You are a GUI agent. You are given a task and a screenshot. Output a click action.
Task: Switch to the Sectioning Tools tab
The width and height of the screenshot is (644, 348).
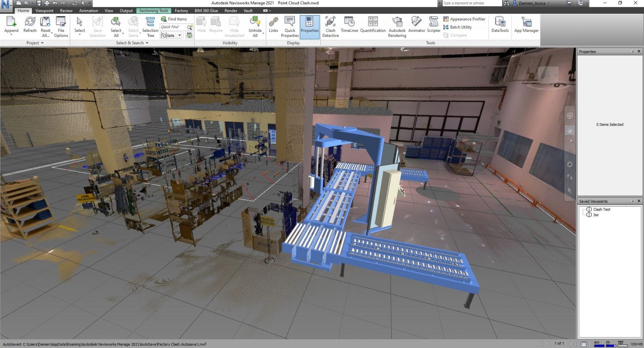point(153,10)
